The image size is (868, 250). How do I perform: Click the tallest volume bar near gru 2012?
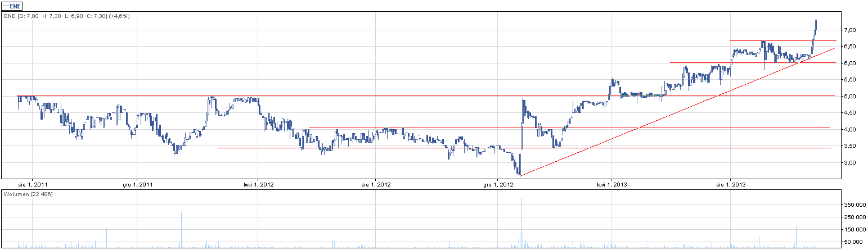521,222
